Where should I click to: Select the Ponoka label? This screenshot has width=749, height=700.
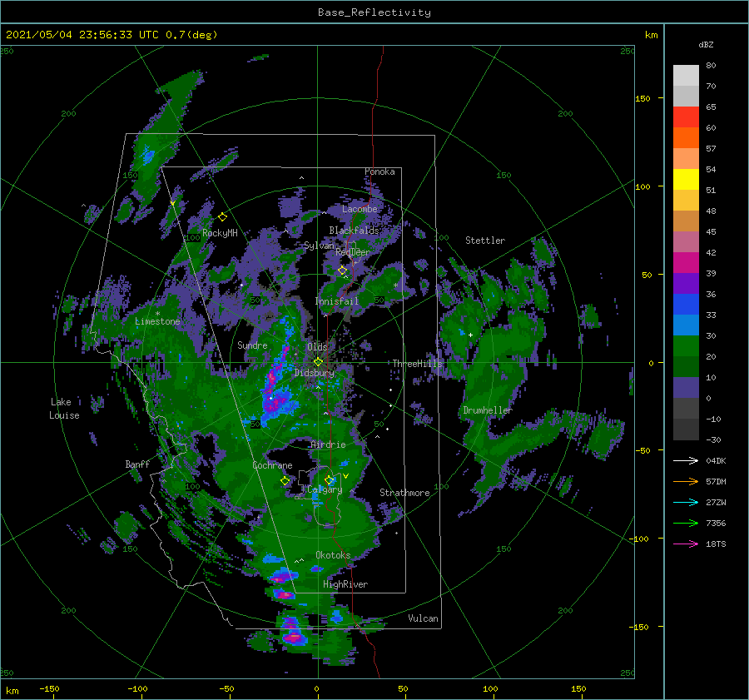tap(379, 171)
